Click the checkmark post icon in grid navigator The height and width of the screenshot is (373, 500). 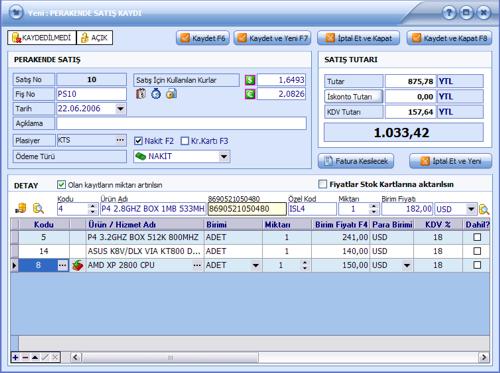point(45,357)
